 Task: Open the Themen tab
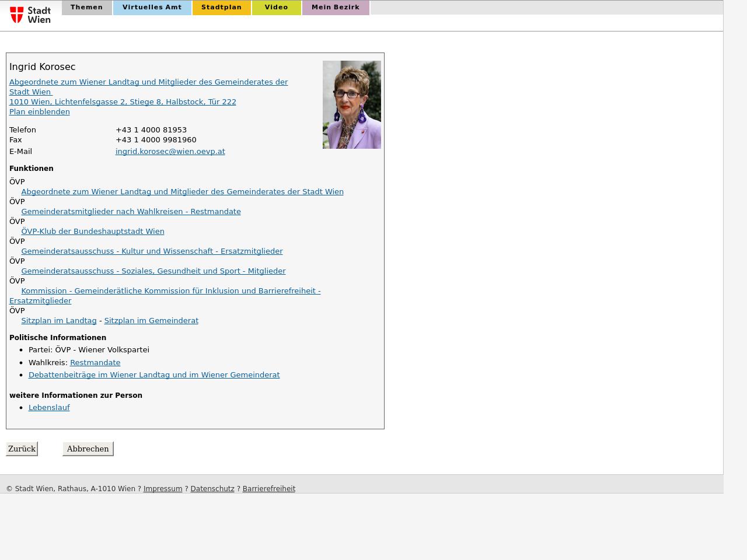tap(86, 8)
